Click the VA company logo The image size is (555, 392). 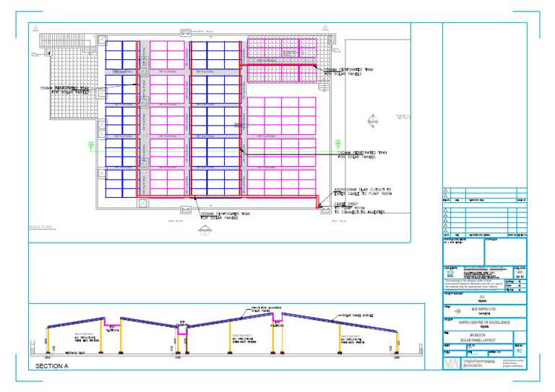[452, 364]
